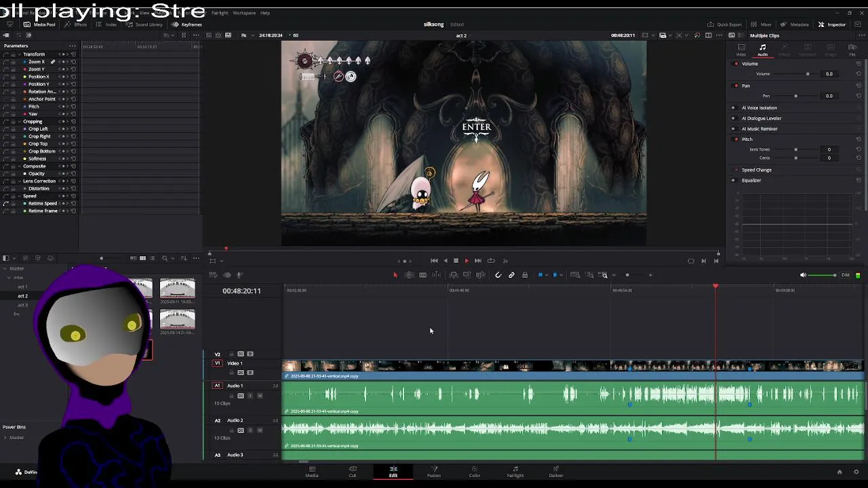Select the Trim edit mode tool
This screenshot has width=868, height=488.
coord(409,275)
